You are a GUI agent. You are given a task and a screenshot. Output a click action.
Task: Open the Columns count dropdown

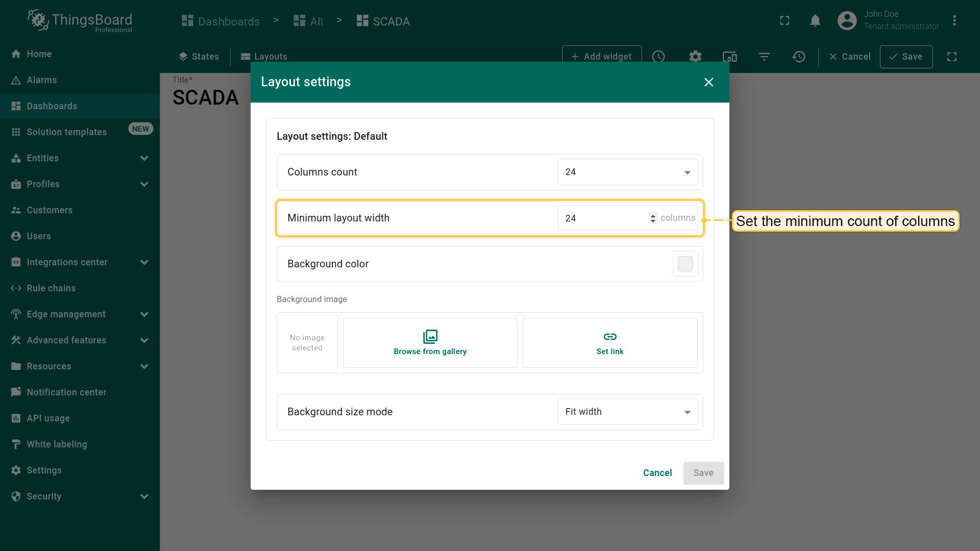[628, 172]
